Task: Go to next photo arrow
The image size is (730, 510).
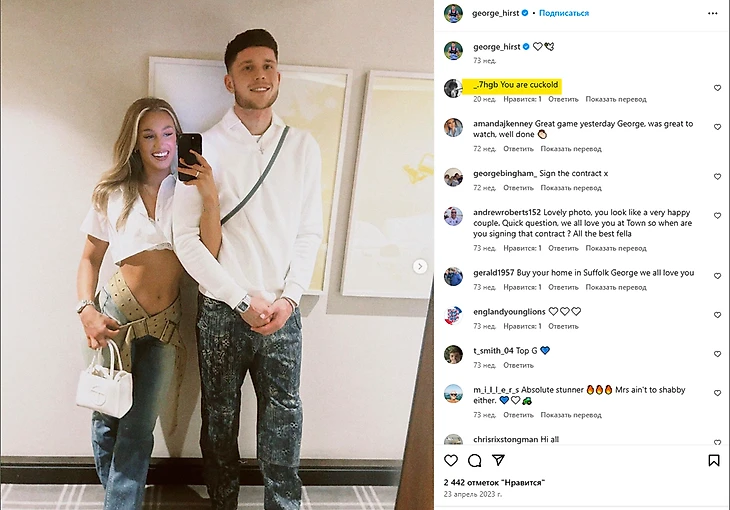Action: coord(420,266)
